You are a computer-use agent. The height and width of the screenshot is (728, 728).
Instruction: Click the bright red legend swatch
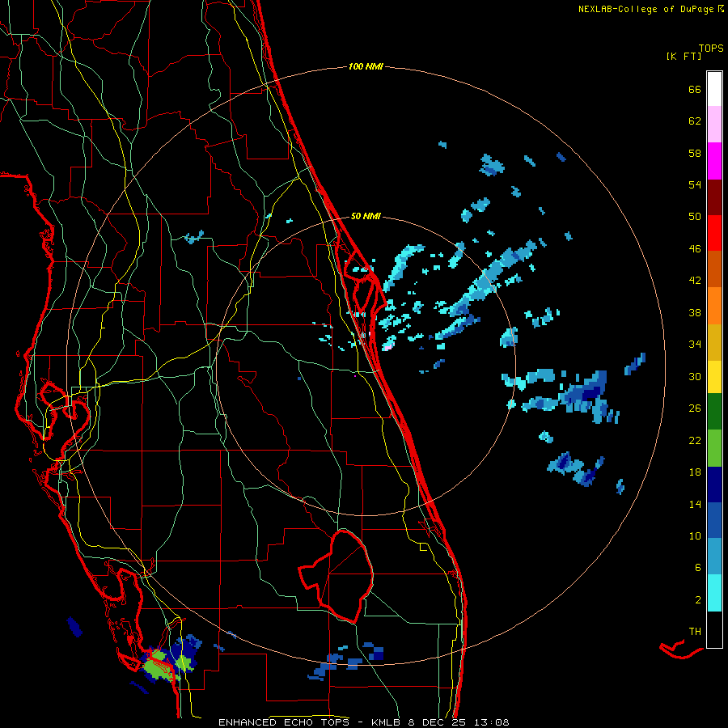pos(714,233)
